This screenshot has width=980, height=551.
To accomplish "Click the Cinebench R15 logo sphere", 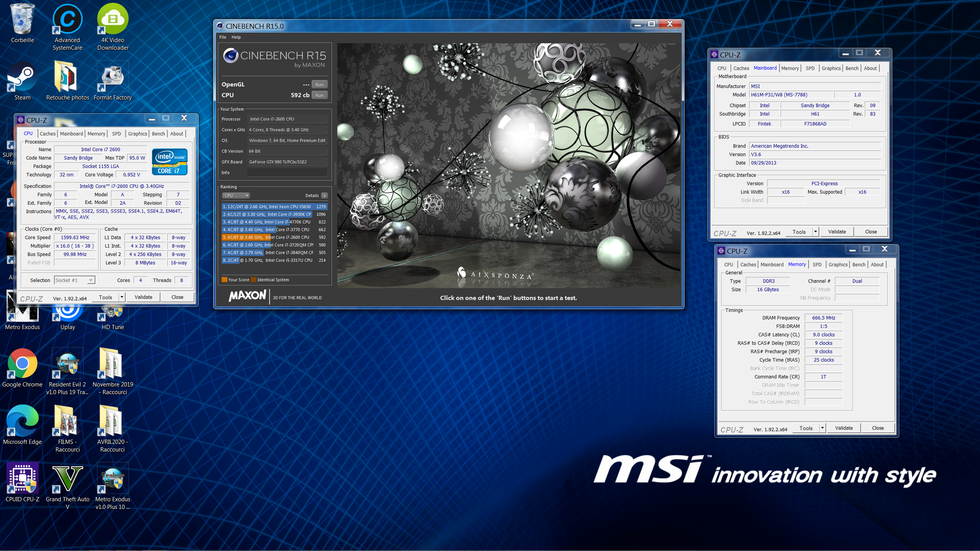I will point(231,56).
